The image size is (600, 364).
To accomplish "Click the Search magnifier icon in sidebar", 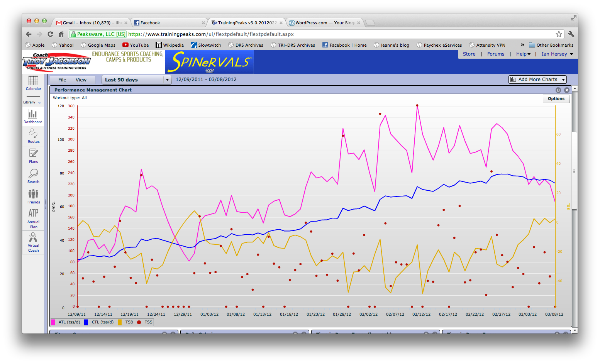I will tap(33, 174).
